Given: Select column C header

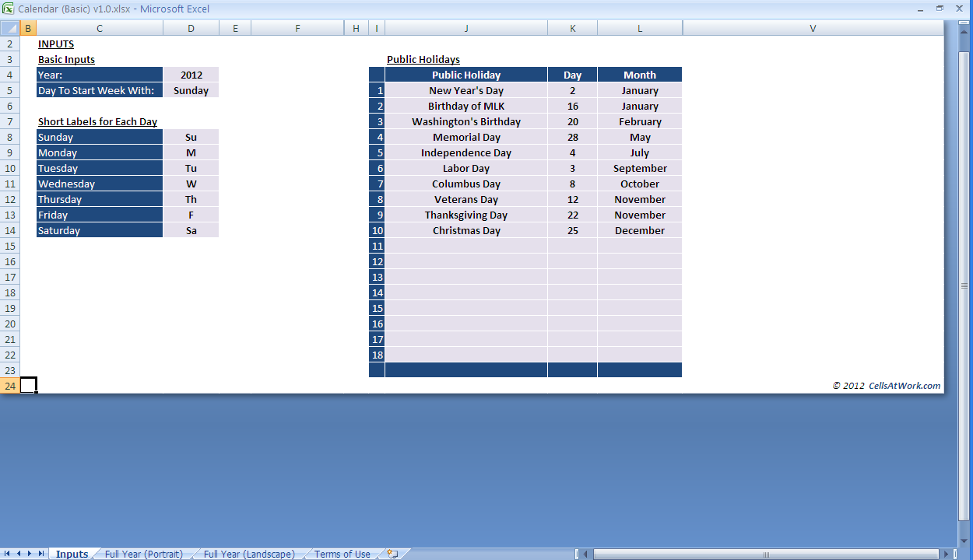Looking at the screenshot, I should click(100, 29).
